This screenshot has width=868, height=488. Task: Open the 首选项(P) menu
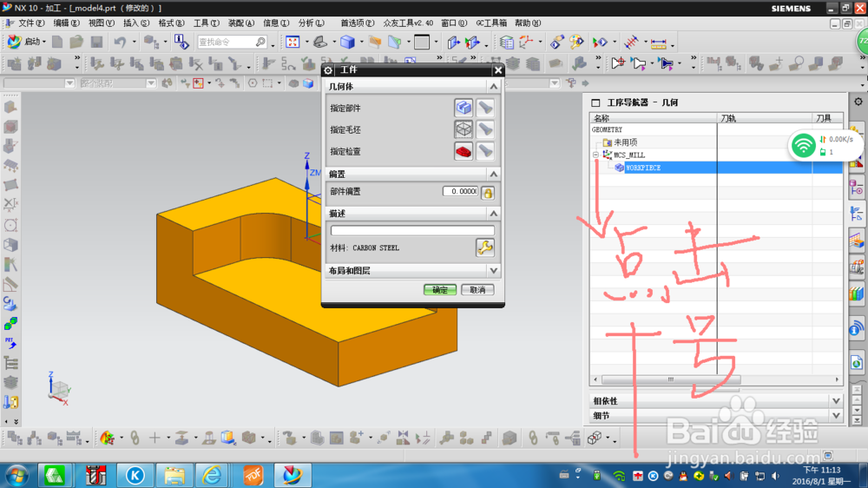(x=357, y=23)
